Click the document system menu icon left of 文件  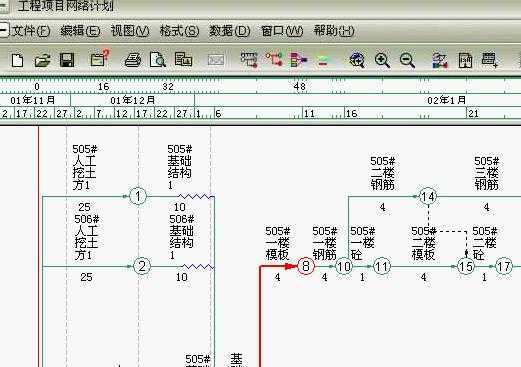point(3,31)
